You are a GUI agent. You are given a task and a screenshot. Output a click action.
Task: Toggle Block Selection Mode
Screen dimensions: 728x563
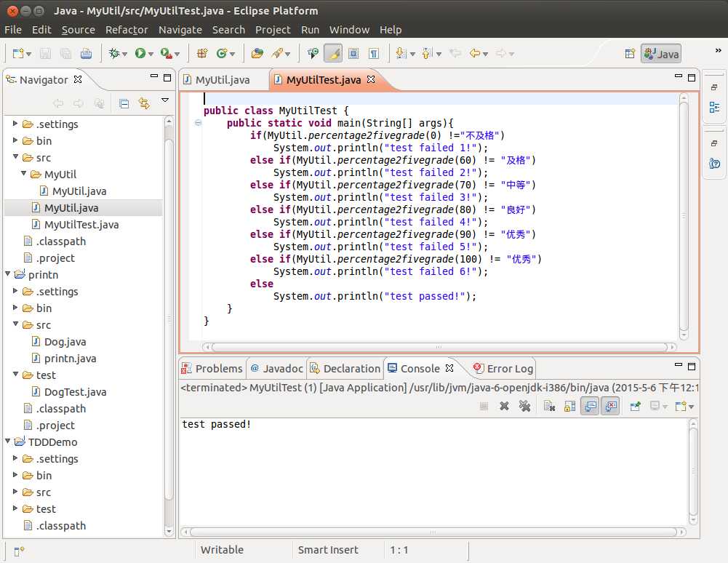coord(353,53)
